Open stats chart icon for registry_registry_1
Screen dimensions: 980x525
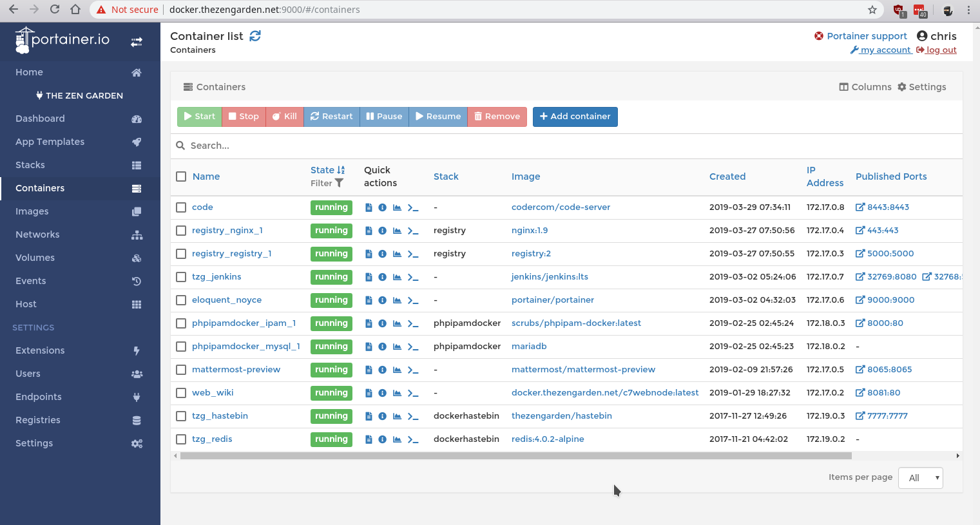pyautogui.click(x=397, y=254)
